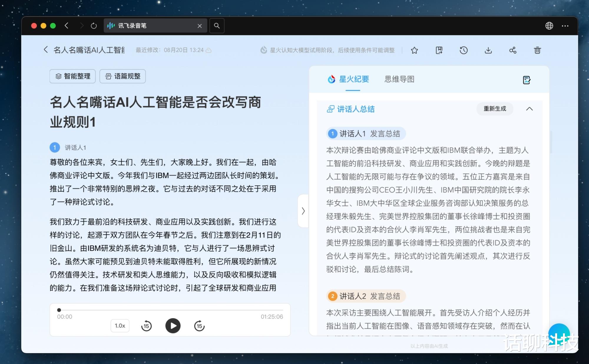The width and height of the screenshot is (589, 364).
Task: Rewind audio 15 seconds
Action: click(146, 326)
